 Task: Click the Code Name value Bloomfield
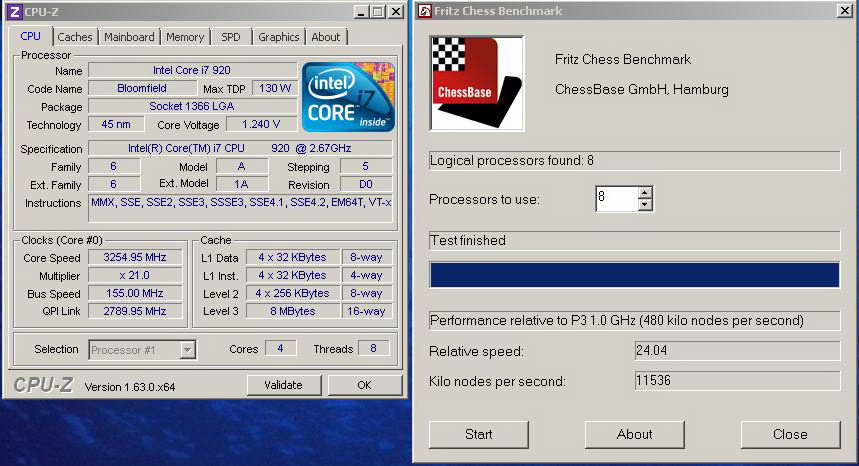(142, 88)
